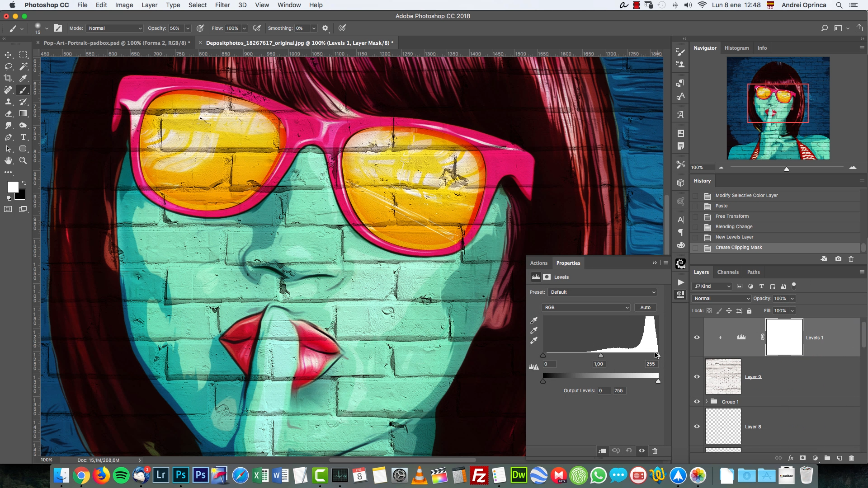Select the Healing Brush tool
868x488 pixels.
[8, 90]
